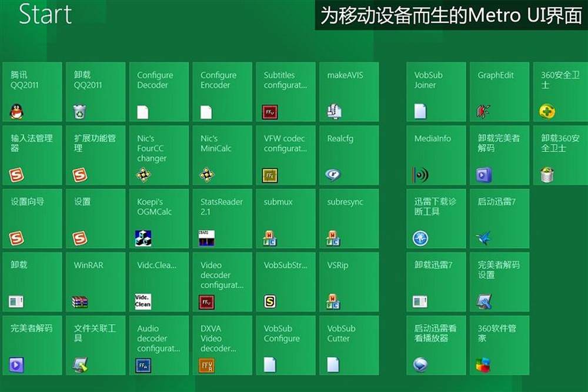Open the Configure Decoder tile
Image resolution: width=588 pixels, height=392 pixels.
[x=159, y=92]
